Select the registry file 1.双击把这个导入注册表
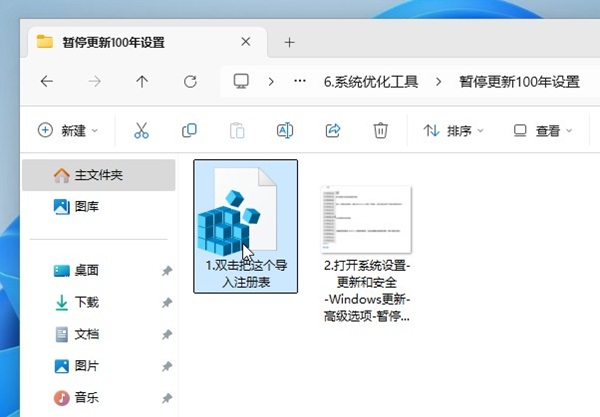The height and width of the screenshot is (417, 600). coord(246,226)
